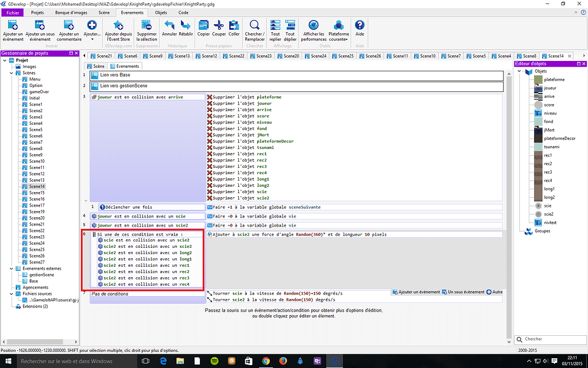Launch Chrome from the Windows taskbar
Screen dimensions: 588x368
pyautogui.click(x=265, y=362)
